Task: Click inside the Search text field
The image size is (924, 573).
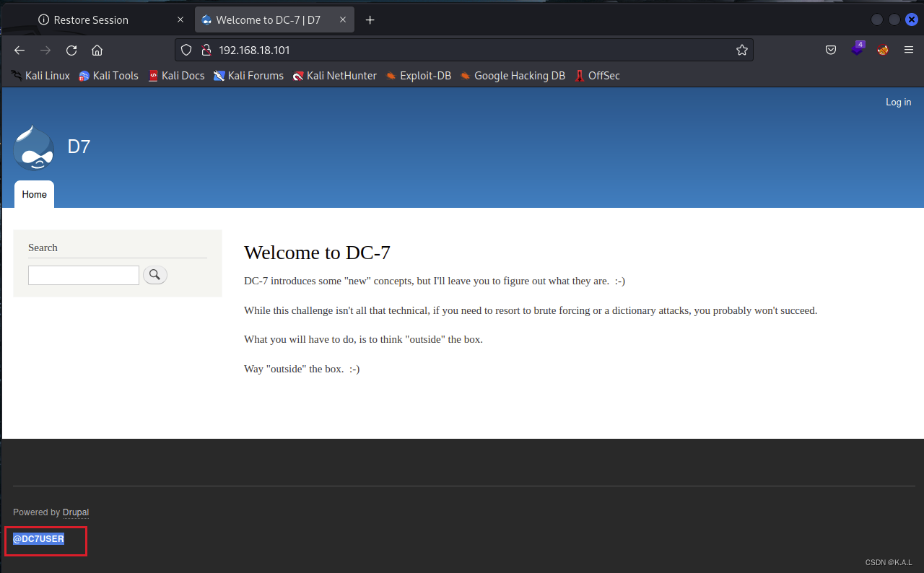Action: pos(84,275)
